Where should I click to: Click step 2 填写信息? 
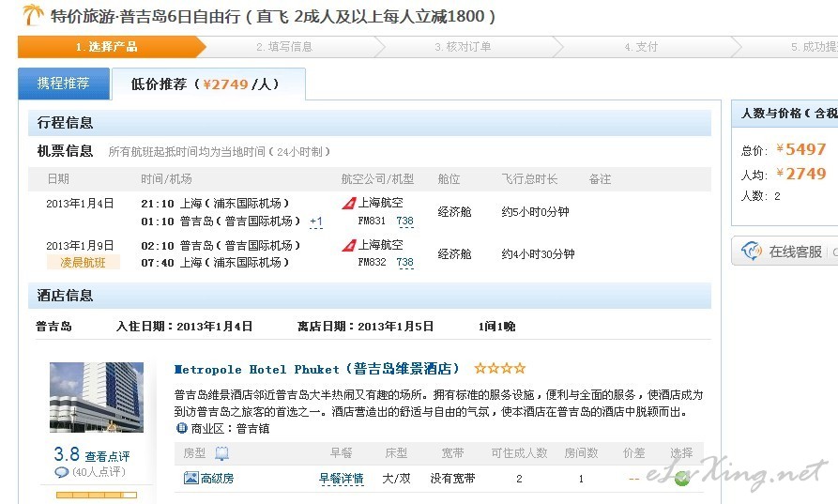(284, 47)
